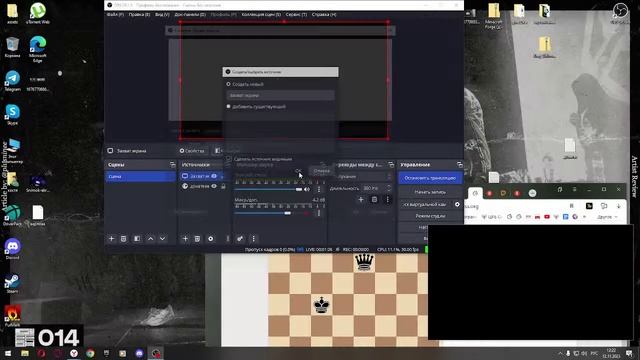Click the Start Virtual Camera button

tap(425, 204)
